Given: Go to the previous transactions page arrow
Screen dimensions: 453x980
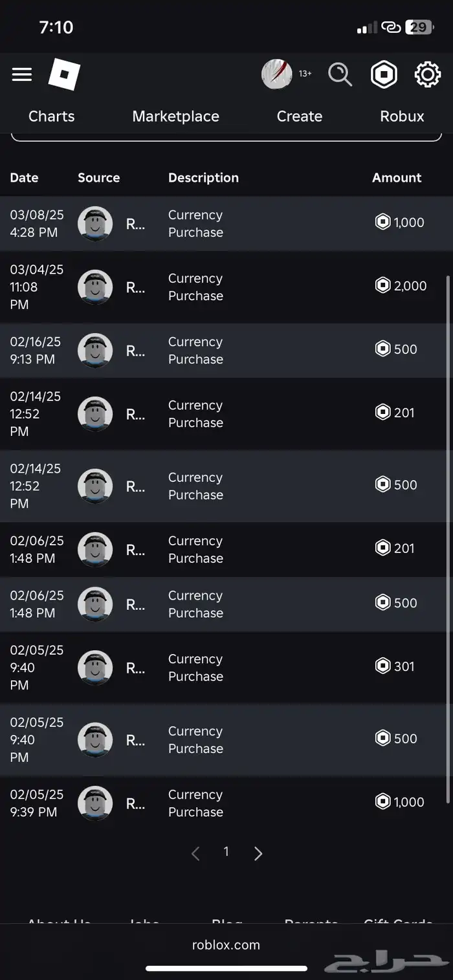Looking at the screenshot, I should (x=195, y=854).
